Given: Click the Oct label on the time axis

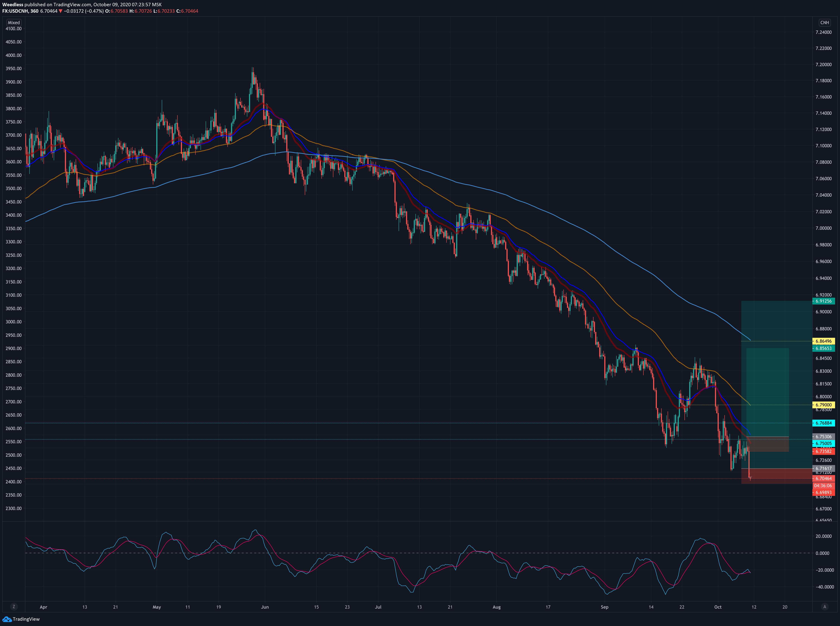Looking at the screenshot, I should [x=718, y=607].
